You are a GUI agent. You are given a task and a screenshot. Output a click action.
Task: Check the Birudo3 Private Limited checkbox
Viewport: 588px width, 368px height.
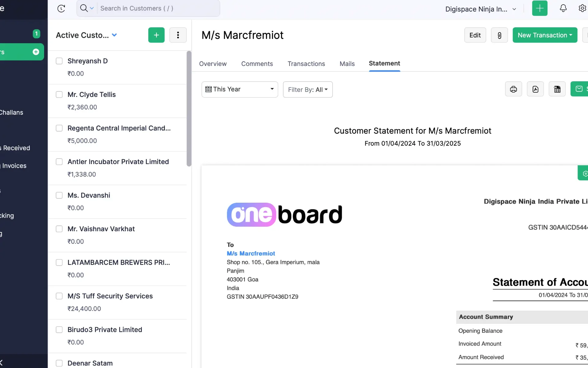[59, 330]
